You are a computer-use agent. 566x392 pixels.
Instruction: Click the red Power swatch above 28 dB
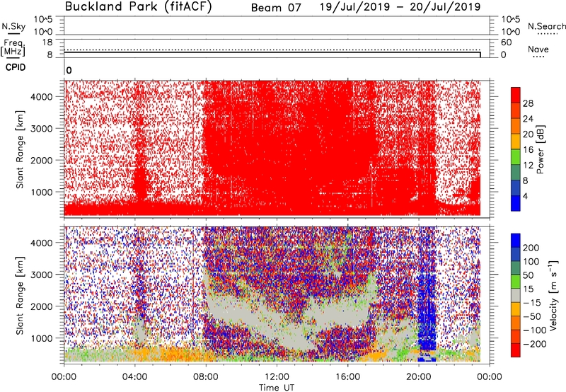pyautogui.click(x=516, y=95)
